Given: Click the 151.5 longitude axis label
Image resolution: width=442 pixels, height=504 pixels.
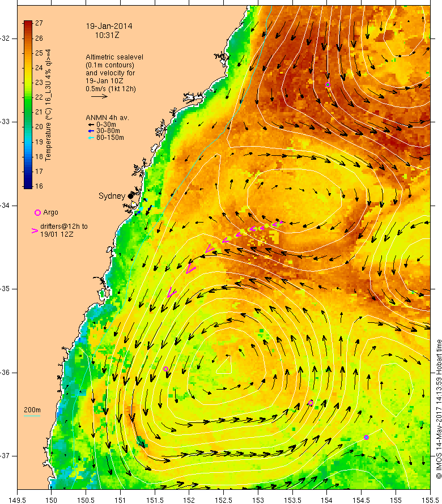Looking at the screenshot, I should point(155,500).
